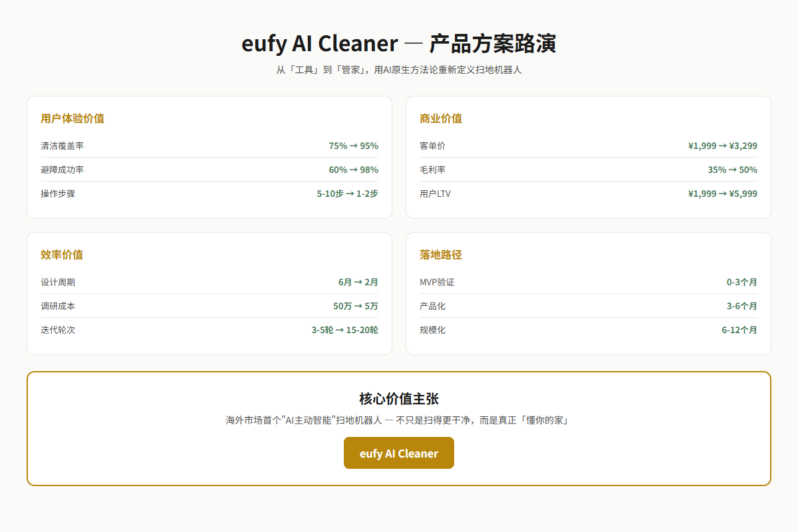This screenshot has width=798, height=532.
Task: Select the 50万 → 5万 value
Action: 356,306
